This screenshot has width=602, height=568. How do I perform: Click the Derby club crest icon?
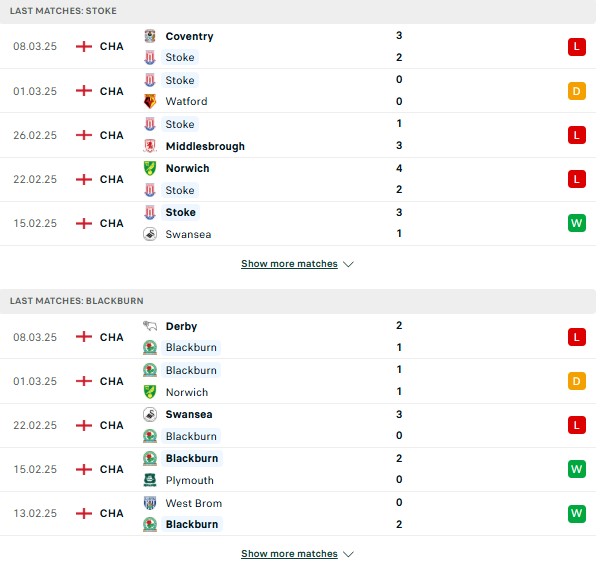pos(150,326)
